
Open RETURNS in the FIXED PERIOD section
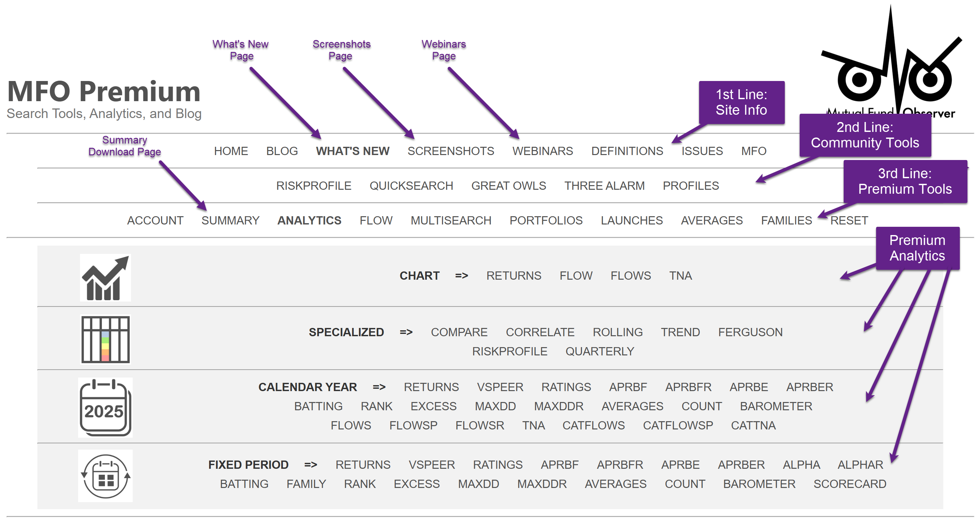363,464
